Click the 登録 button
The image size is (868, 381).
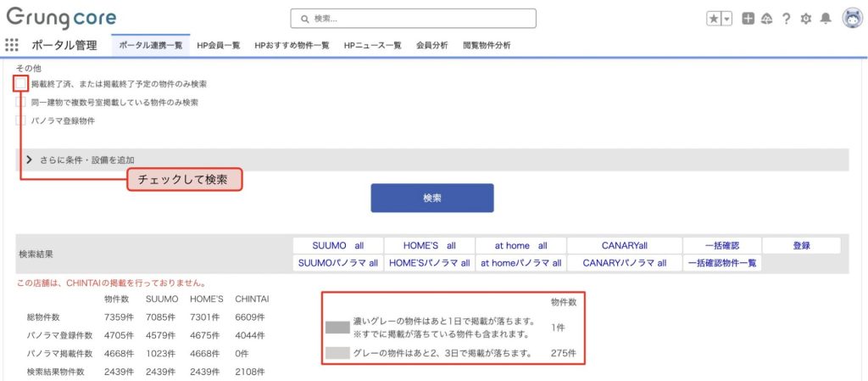pos(801,245)
